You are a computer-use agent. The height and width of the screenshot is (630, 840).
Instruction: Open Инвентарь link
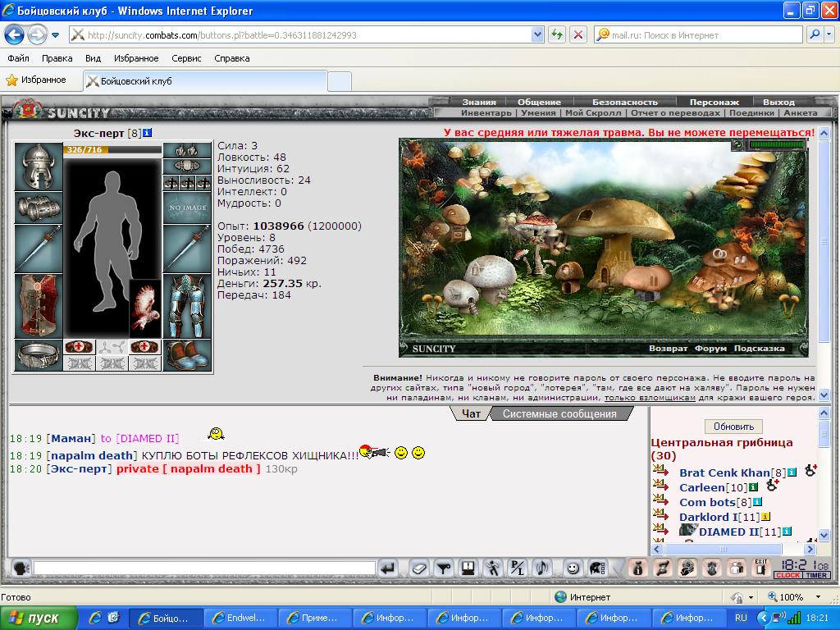pos(486,112)
